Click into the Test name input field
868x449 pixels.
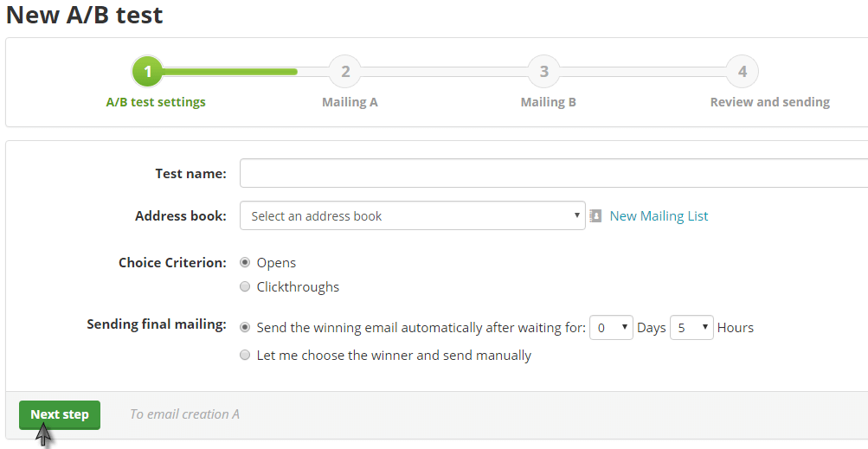tap(554, 173)
